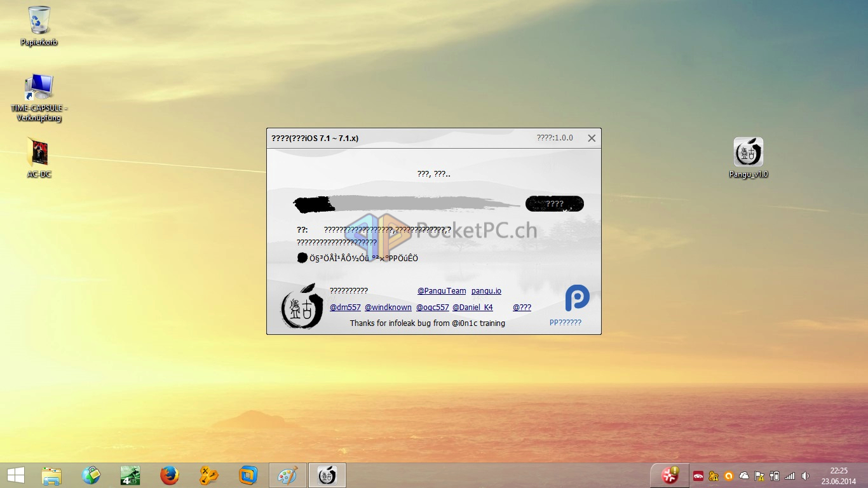Click the Thanks for infoleak bug text
This screenshot has width=868, height=488.
pyautogui.click(x=427, y=323)
